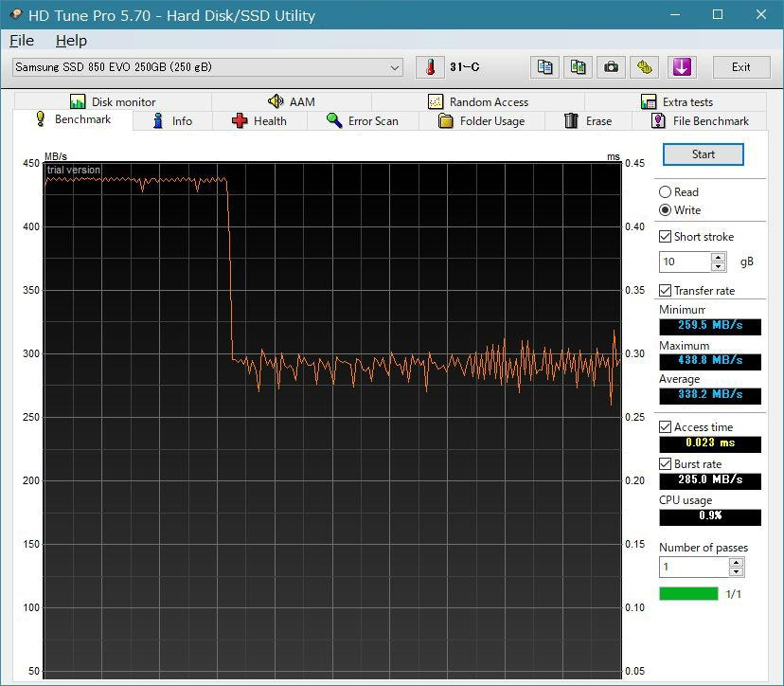Toggle the Burst rate checkbox
Screen dimensions: 784x686
click(x=666, y=464)
